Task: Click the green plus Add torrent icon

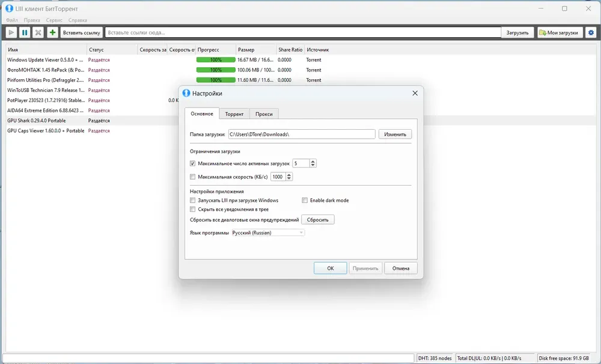Action: pyautogui.click(x=52, y=32)
